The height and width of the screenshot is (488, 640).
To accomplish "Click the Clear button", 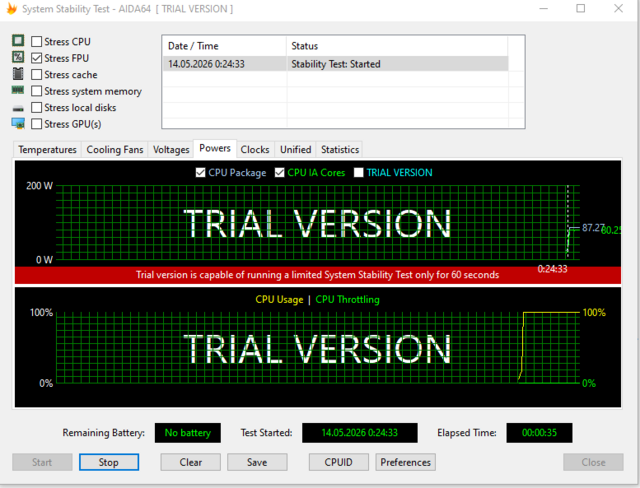I will click(x=191, y=462).
